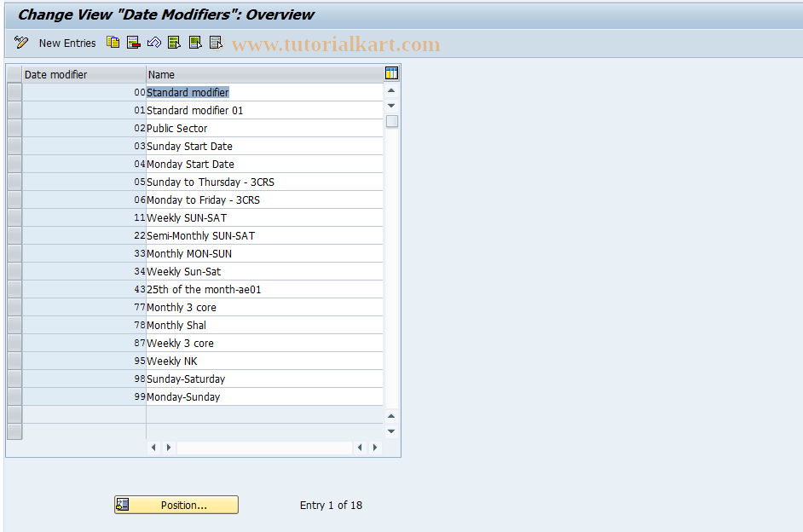
Task: Click the top scroll-up arrow of the vertical scrollbar
Action: (x=391, y=90)
